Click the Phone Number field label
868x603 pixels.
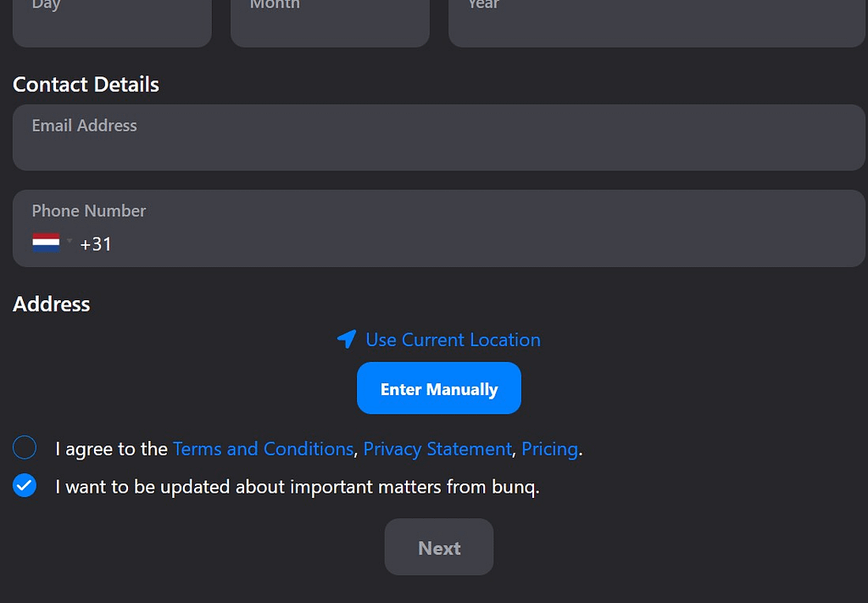(x=89, y=210)
